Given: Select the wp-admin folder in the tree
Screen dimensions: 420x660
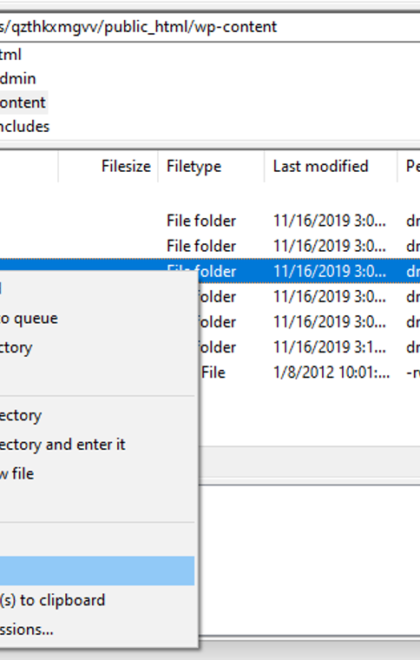Looking at the screenshot, I should [x=18, y=78].
